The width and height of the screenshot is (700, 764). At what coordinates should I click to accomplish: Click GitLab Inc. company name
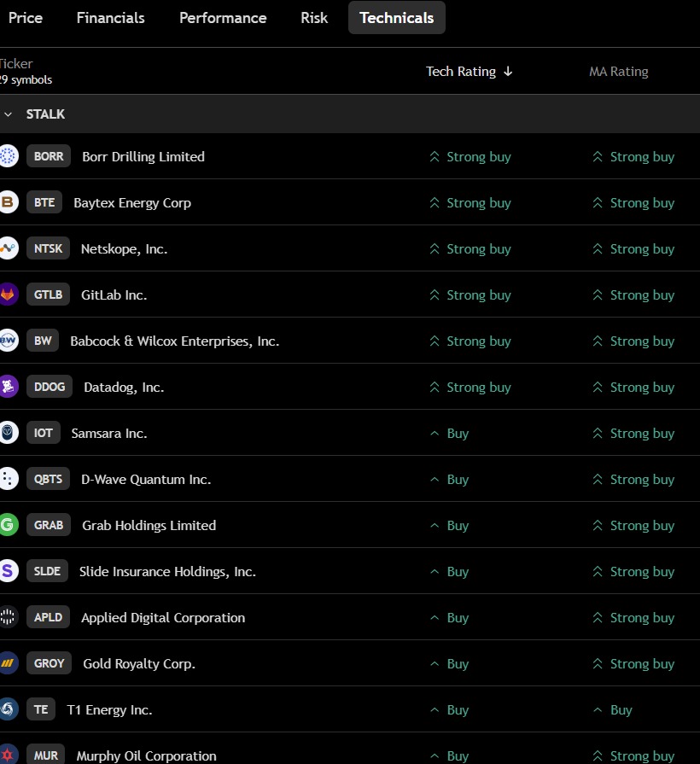[114, 295]
